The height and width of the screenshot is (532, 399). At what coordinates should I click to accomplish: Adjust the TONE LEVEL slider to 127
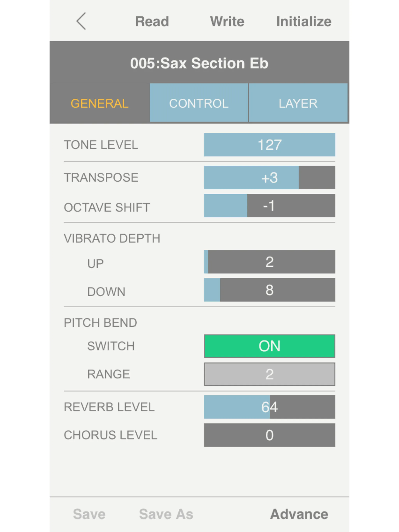click(334, 144)
